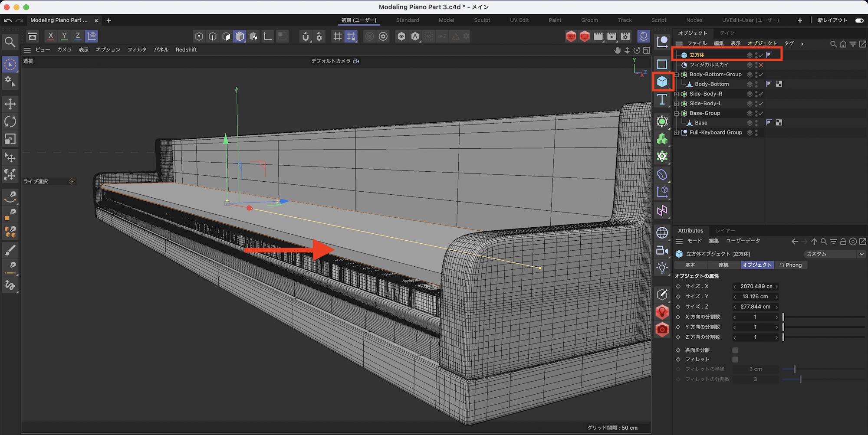Viewport: 868px width, 435px height.
Task: Click the Camera object icon
Action: point(662,250)
